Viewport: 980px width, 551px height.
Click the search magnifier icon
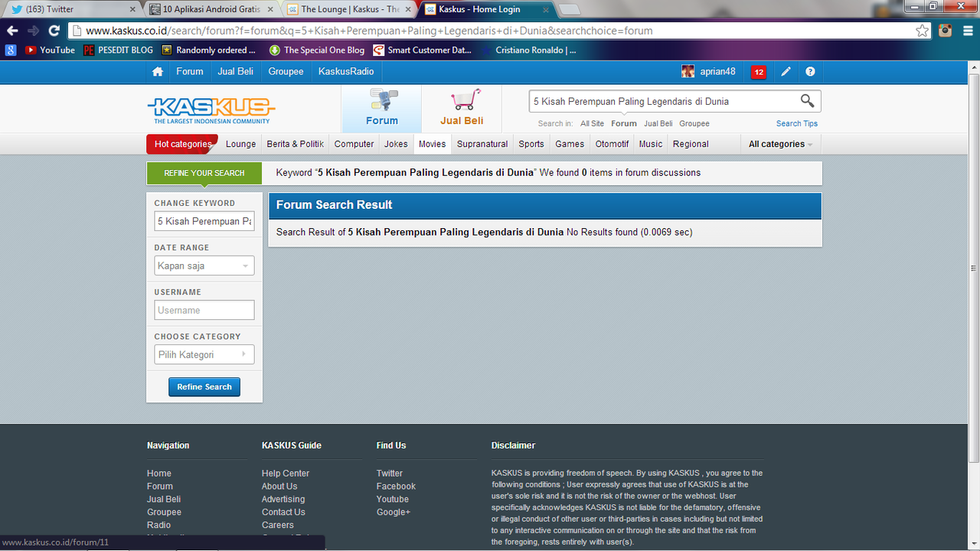(807, 101)
